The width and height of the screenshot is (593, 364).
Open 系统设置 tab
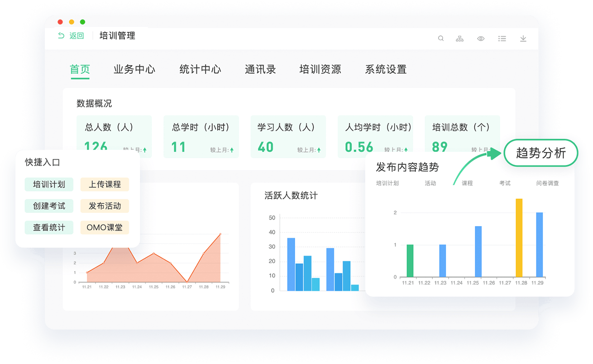[x=386, y=69]
